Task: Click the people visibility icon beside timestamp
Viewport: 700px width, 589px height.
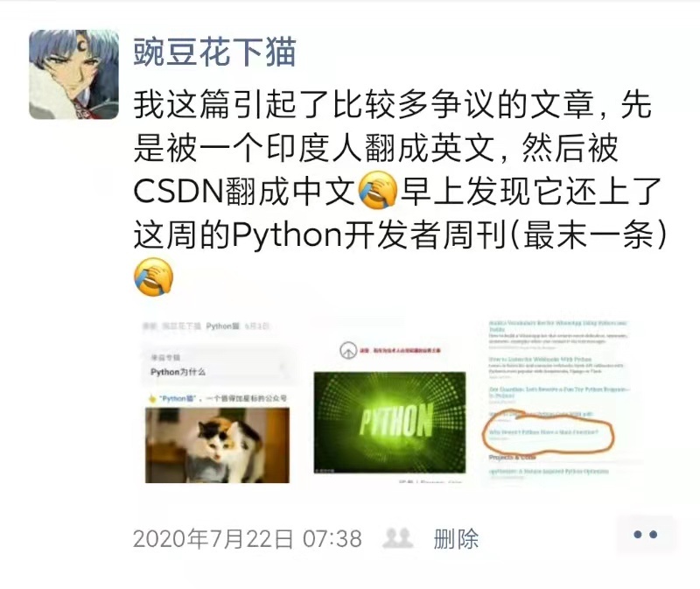Action: click(x=397, y=538)
